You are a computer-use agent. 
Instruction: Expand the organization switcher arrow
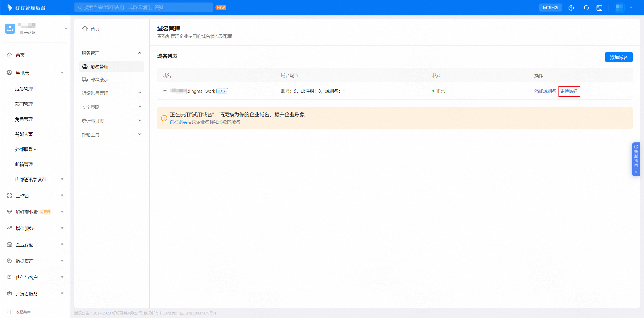tap(66, 29)
